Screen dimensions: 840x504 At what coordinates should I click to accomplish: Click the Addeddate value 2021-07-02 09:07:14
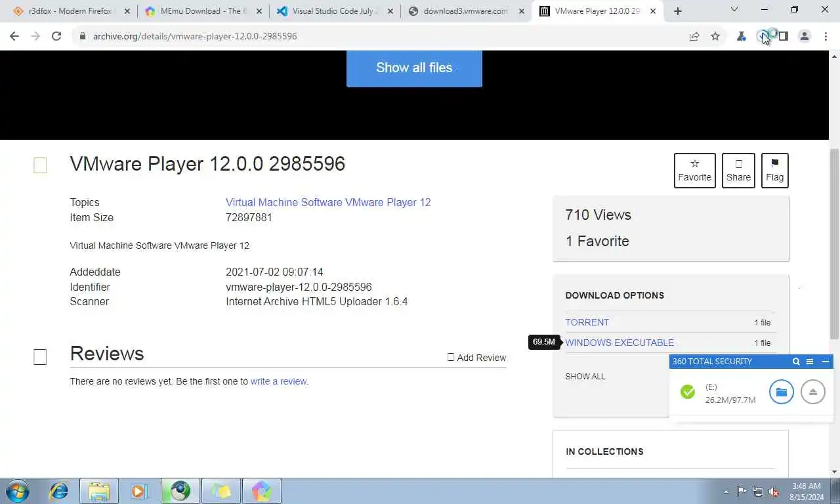[x=274, y=272]
